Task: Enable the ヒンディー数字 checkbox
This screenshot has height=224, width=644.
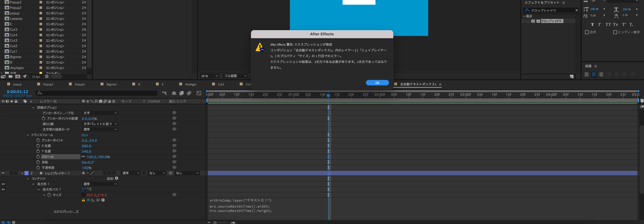Action: pyautogui.click(x=615, y=32)
